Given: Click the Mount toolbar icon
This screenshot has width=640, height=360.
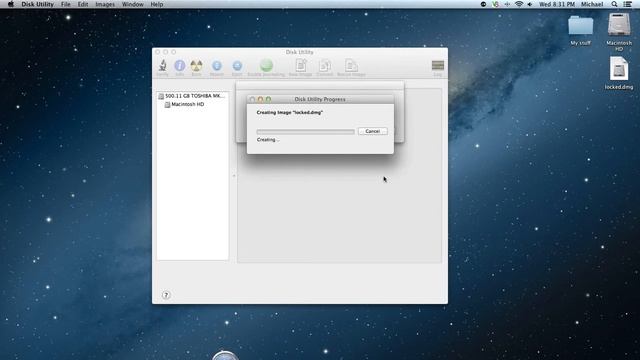Looking at the screenshot, I should point(217,66).
